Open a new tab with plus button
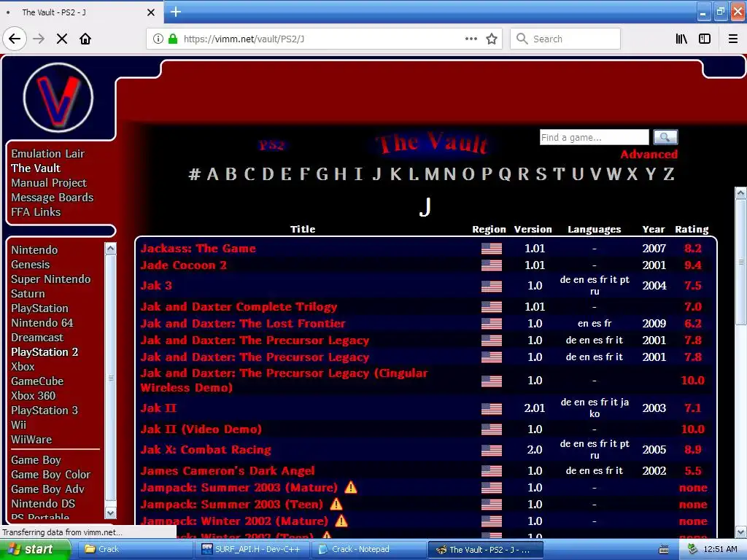 (176, 12)
